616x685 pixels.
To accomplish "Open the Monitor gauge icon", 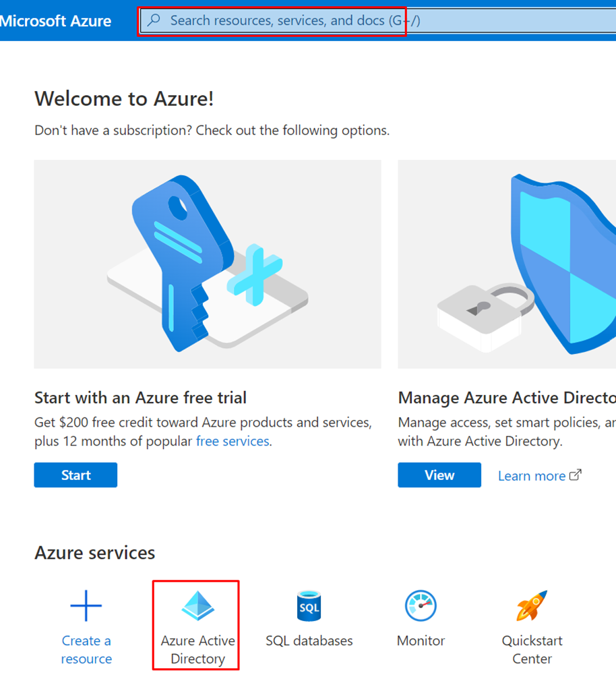I will [x=421, y=605].
